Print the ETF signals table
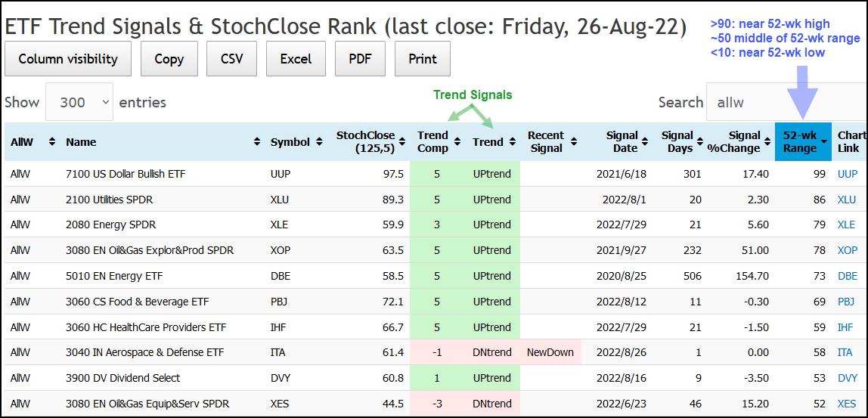This screenshot has height=418, width=868. pyautogui.click(x=422, y=59)
